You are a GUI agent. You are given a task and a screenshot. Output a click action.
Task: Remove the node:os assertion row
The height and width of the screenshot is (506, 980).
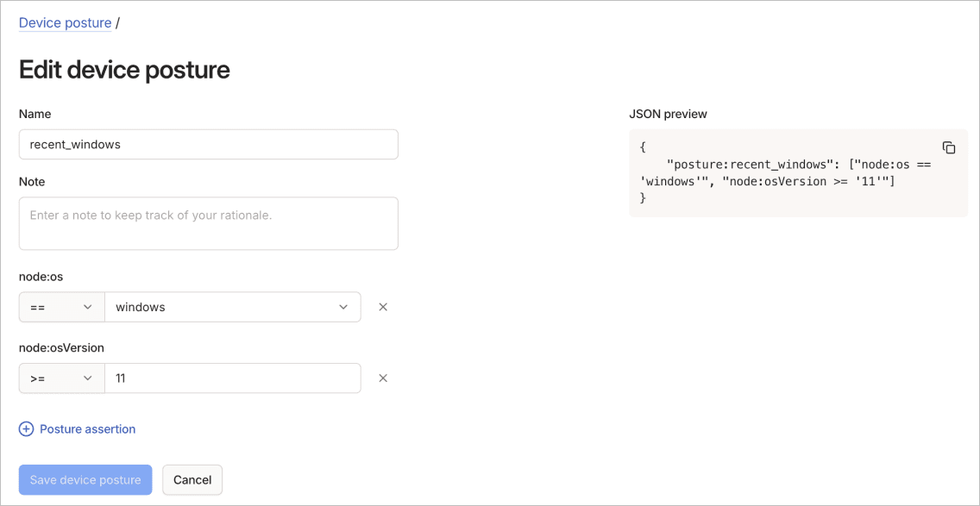tap(383, 306)
